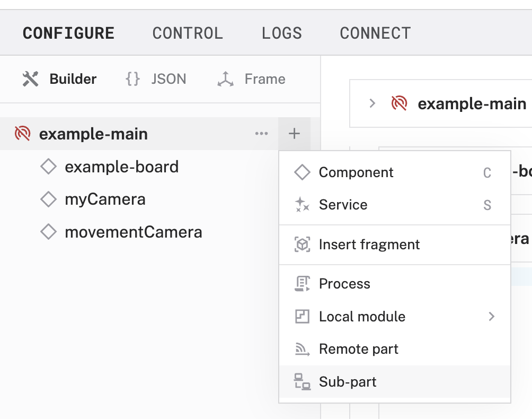Click the diamond icon next to myCamera
Viewport: 532px width, 419px height.
(x=48, y=199)
